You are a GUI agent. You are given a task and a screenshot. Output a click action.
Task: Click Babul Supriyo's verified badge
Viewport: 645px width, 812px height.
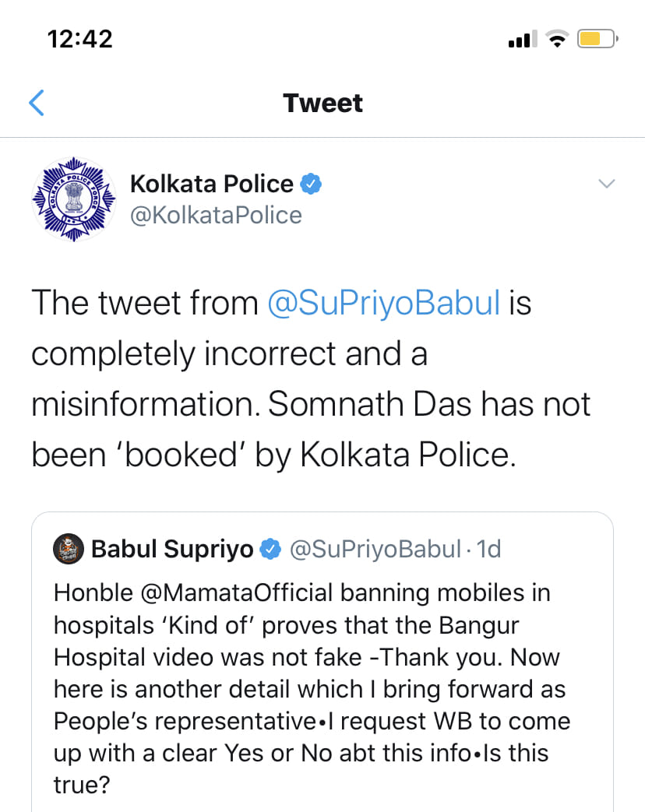(270, 550)
